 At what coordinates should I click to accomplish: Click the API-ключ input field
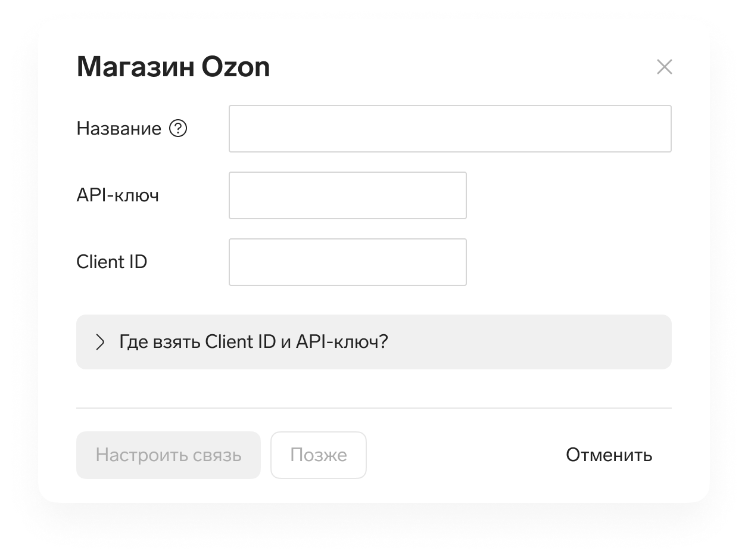(348, 195)
